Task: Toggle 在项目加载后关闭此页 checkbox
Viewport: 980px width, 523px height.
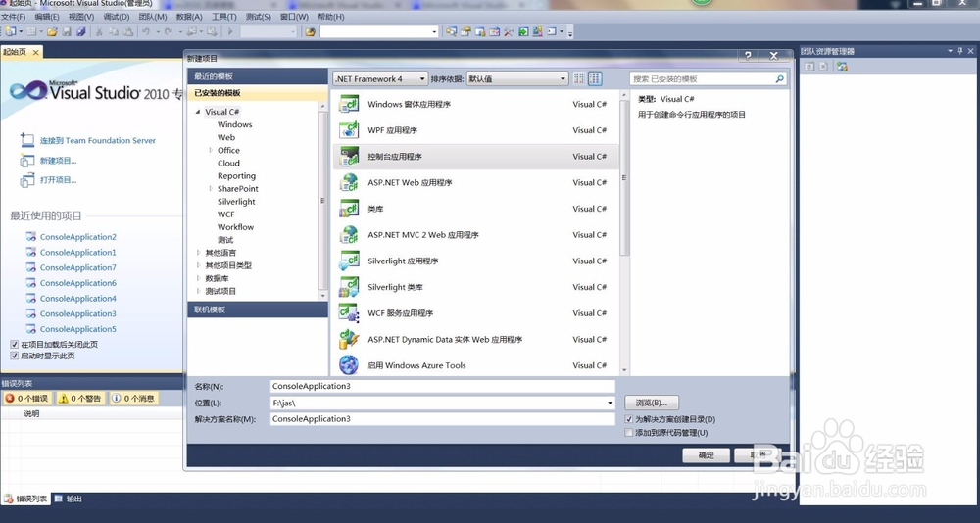Action: pos(15,345)
